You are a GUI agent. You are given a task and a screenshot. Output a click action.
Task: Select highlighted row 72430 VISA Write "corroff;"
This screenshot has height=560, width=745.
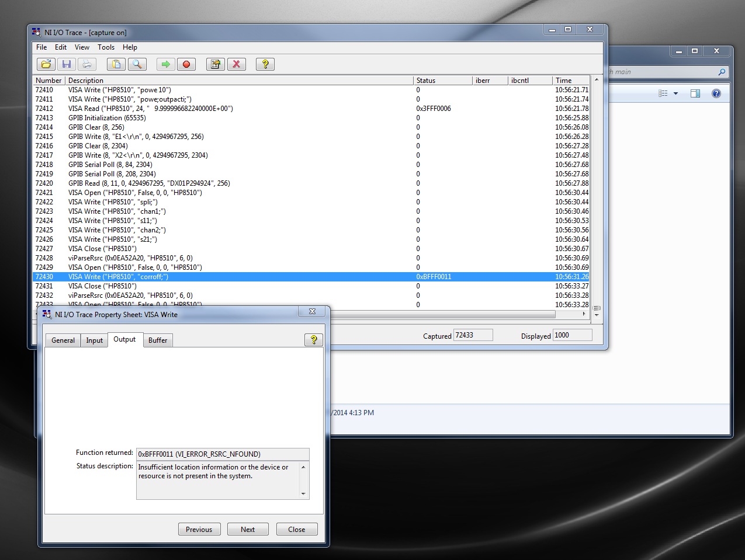click(311, 277)
